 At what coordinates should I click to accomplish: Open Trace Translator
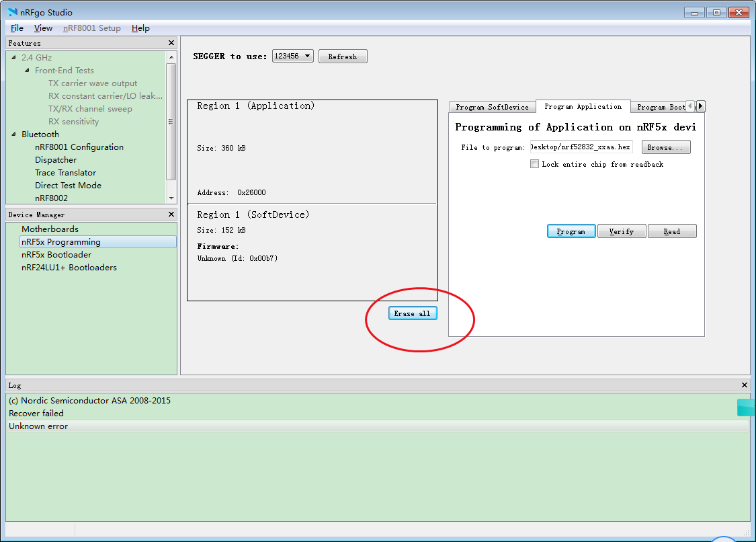pos(65,172)
